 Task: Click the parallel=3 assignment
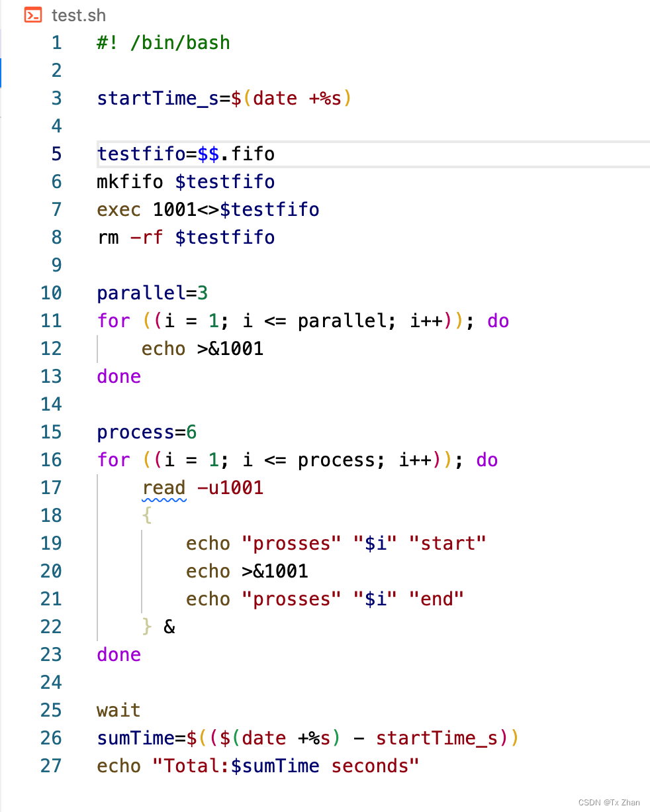152,293
